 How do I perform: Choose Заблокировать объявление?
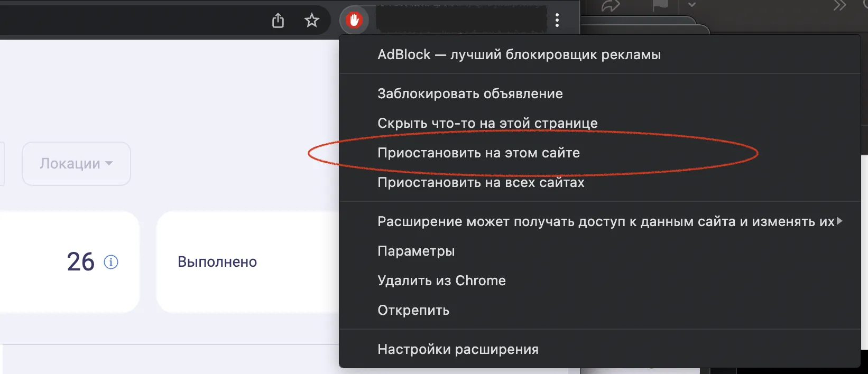click(x=599, y=93)
